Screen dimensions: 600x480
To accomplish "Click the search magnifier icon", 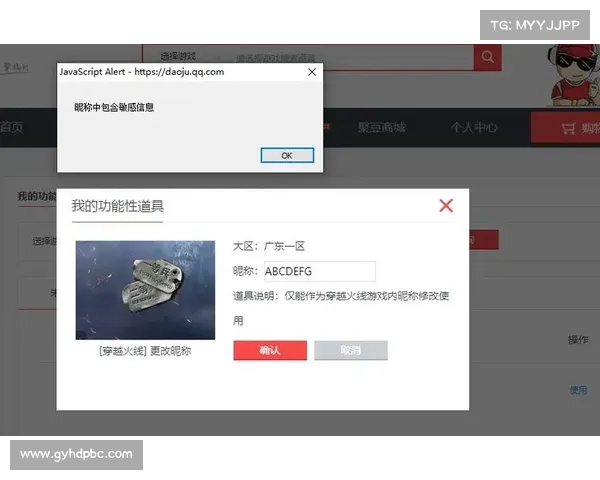I will tap(487, 57).
